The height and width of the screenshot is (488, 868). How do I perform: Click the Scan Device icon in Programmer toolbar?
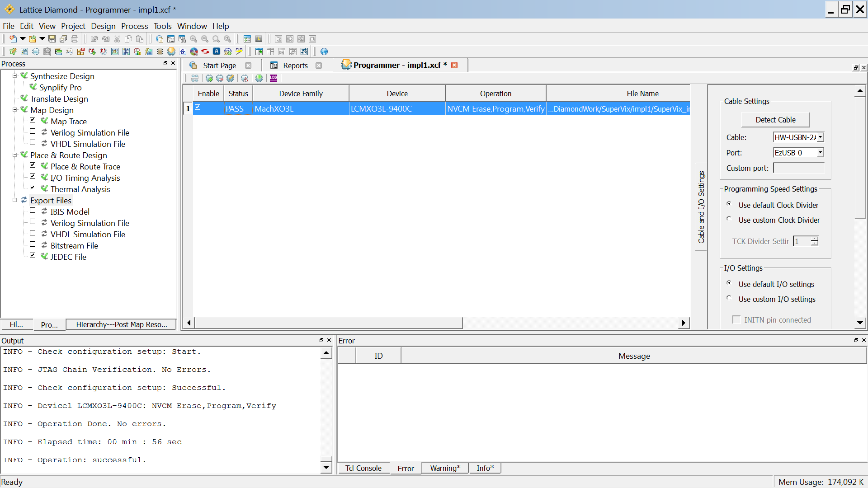coord(195,78)
